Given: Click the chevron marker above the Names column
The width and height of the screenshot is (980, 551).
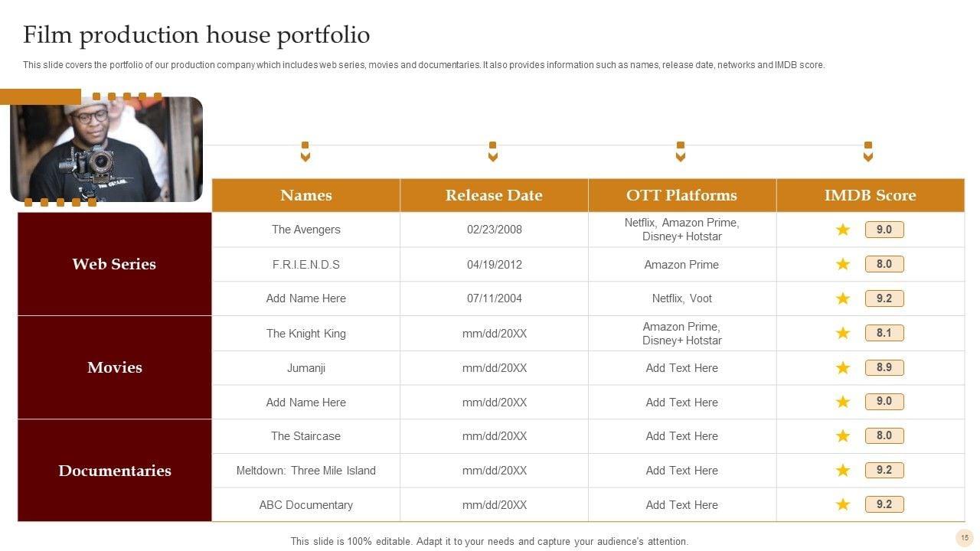Looking at the screenshot, I should pyautogui.click(x=305, y=152).
